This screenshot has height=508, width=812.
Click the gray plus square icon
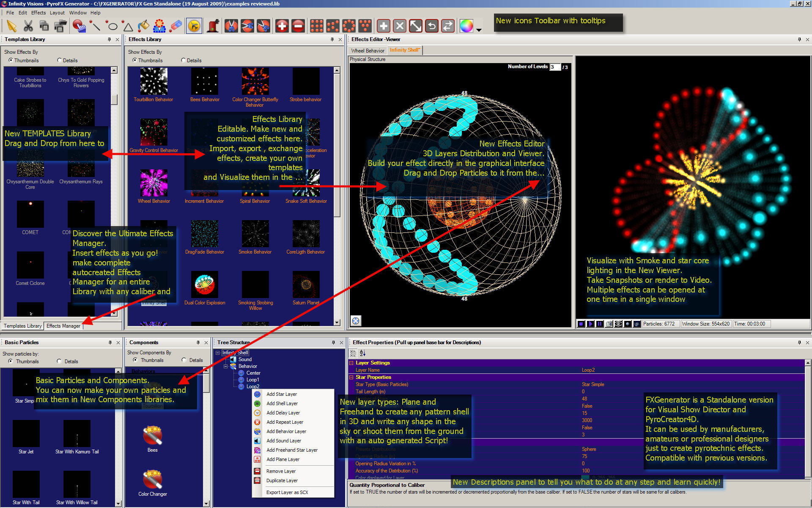tap(384, 26)
